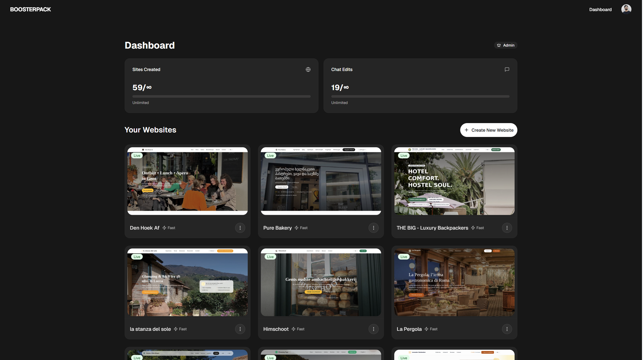Click THE BIG - Luxury Backpackers title
Image resolution: width=644 pixels, height=360 pixels.
[x=432, y=228]
